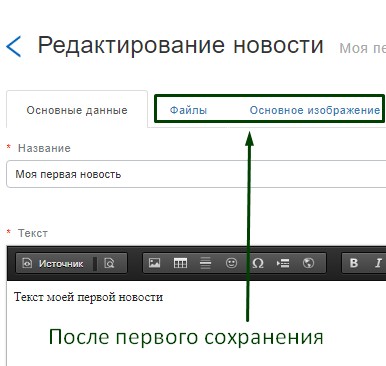Click the Название field label

(x=44, y=148)
